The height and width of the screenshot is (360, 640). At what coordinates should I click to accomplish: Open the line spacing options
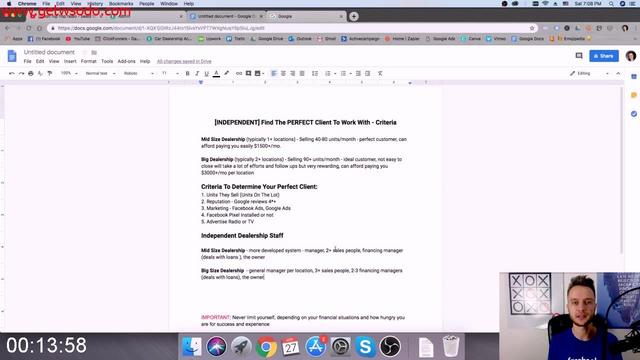coord(315,73)
